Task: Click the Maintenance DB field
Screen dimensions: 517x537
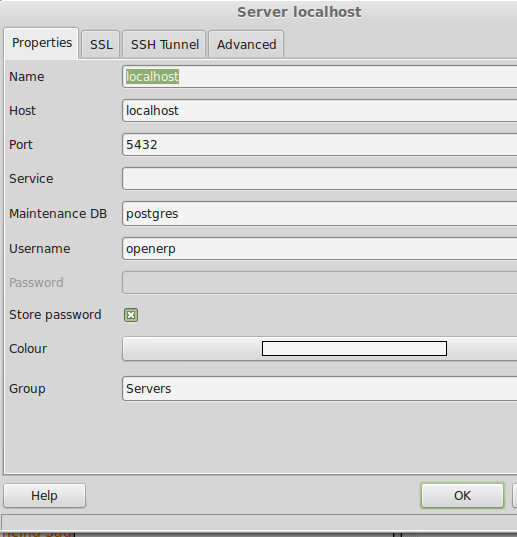Action: [x=319, y=214]
